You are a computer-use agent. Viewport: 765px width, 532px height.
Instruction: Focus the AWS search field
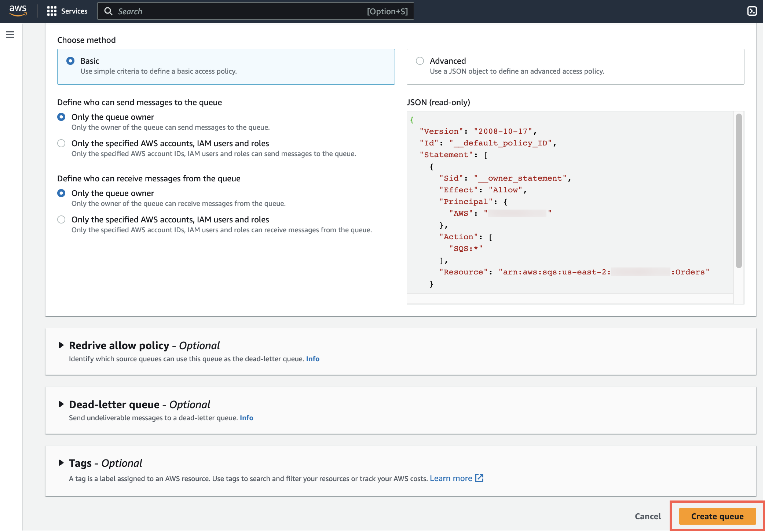coord(256,11)
